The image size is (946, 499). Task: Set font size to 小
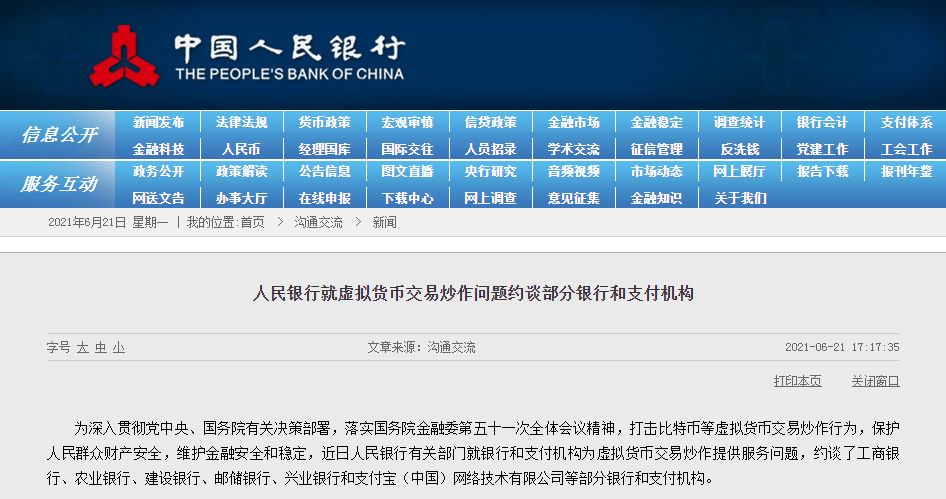point(118,348)
